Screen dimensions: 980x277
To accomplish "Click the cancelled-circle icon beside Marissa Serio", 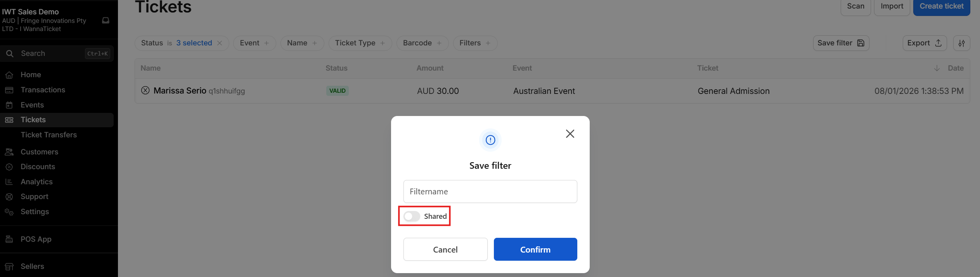I will click(x=145, y=90).
